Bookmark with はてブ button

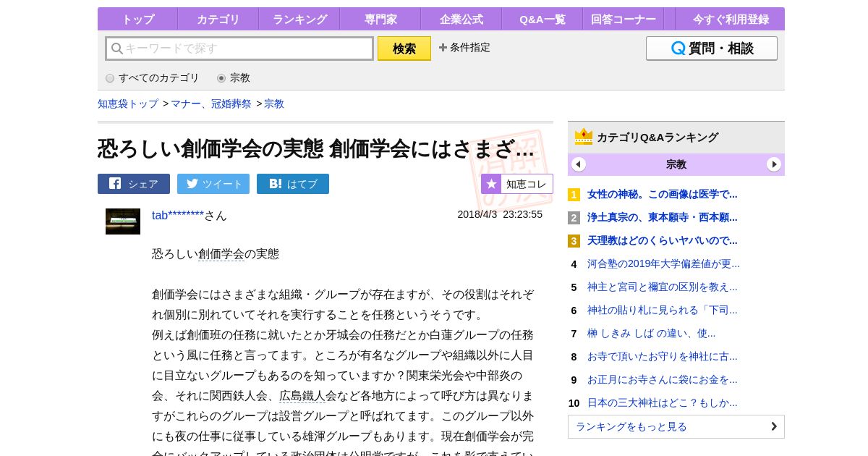point(293,184)
